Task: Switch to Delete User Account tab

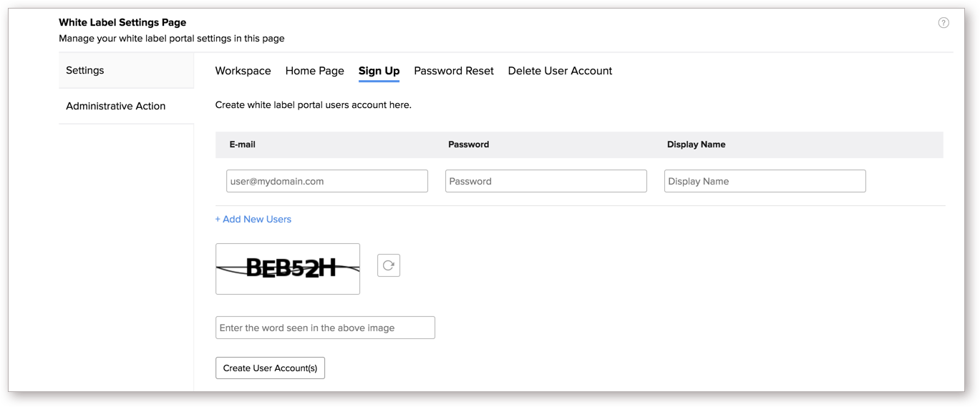Action: (x=560, y=71)
